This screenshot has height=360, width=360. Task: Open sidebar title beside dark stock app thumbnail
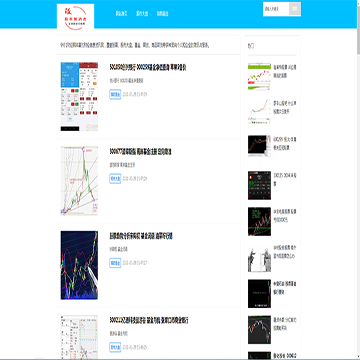[x=285, y=179]
